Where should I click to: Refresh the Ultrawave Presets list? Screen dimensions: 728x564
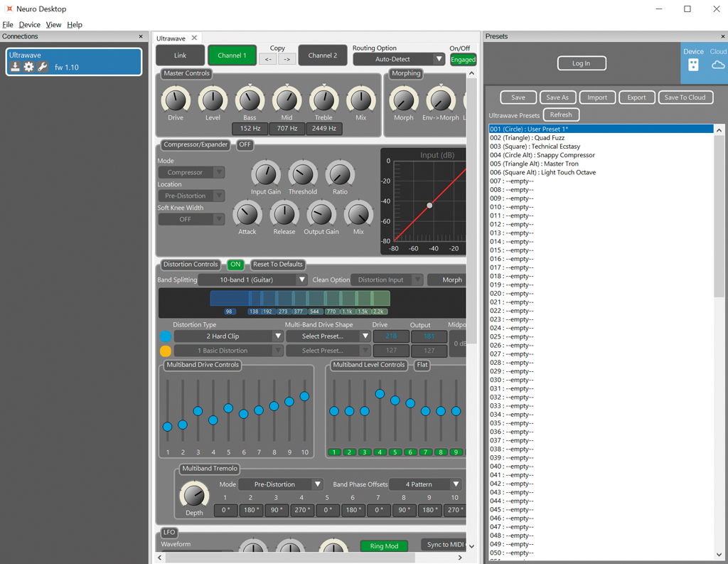(x=561, y=115)
